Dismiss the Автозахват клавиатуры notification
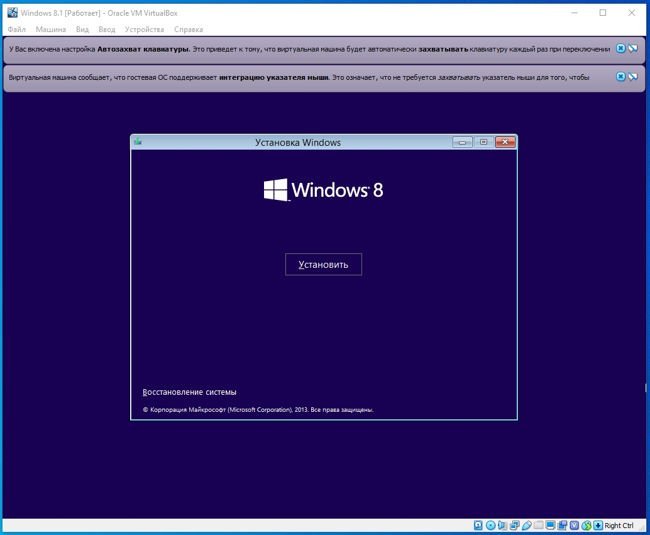 pos(621,48)
